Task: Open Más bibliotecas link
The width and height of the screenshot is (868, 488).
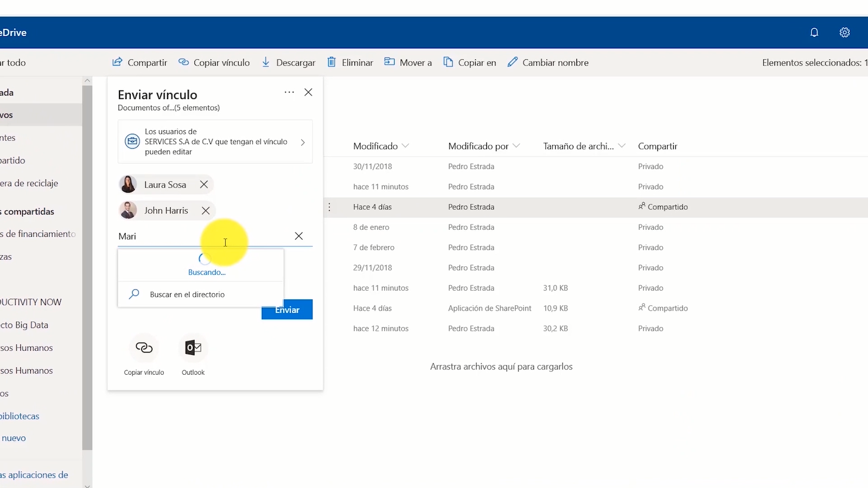Action: 20,416
